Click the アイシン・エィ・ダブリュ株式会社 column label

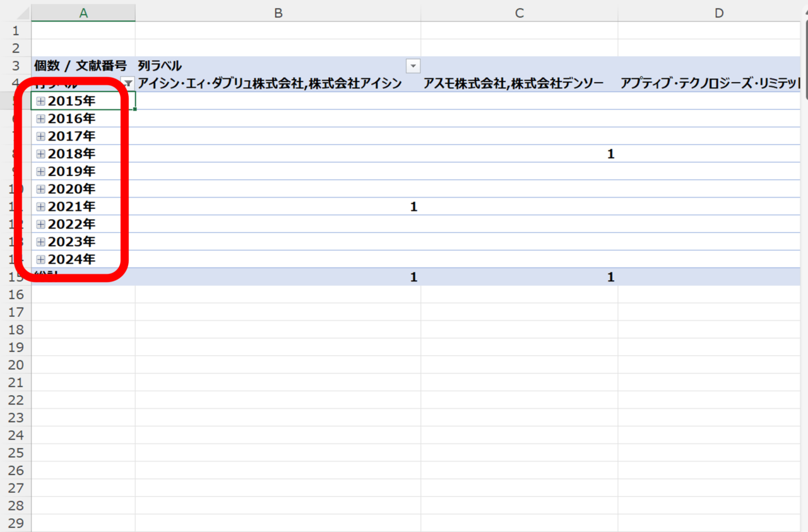pyautogui.click(x=270, y=83)
